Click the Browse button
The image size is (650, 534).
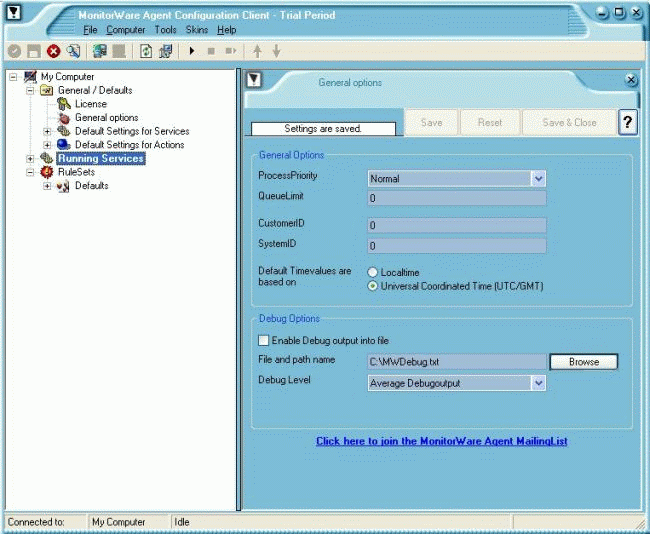tap(584, 362)
